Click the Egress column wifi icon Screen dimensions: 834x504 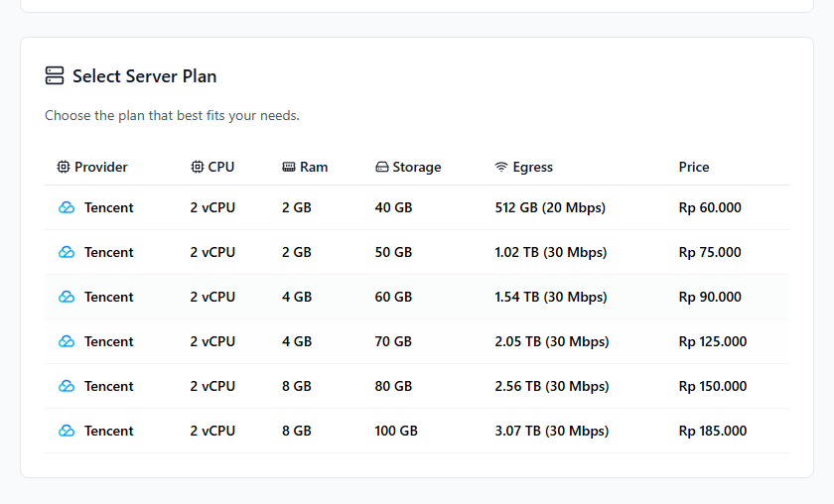(501, 167)
